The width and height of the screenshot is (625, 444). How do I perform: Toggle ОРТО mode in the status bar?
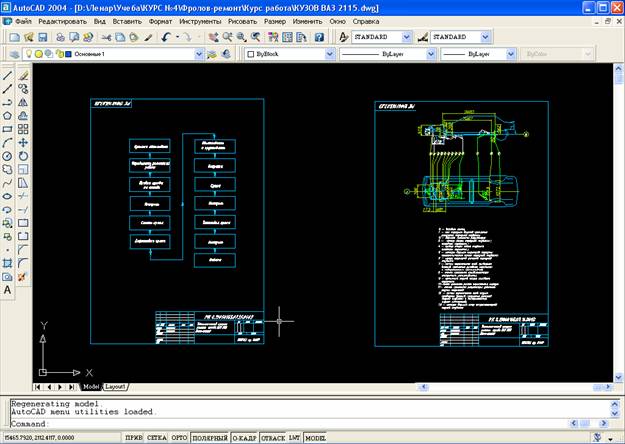pos(180,438)
